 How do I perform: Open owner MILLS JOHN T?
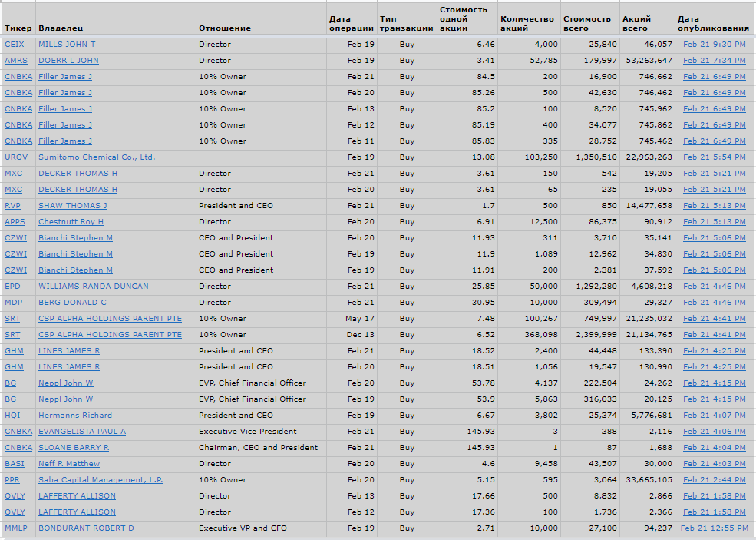67,45
